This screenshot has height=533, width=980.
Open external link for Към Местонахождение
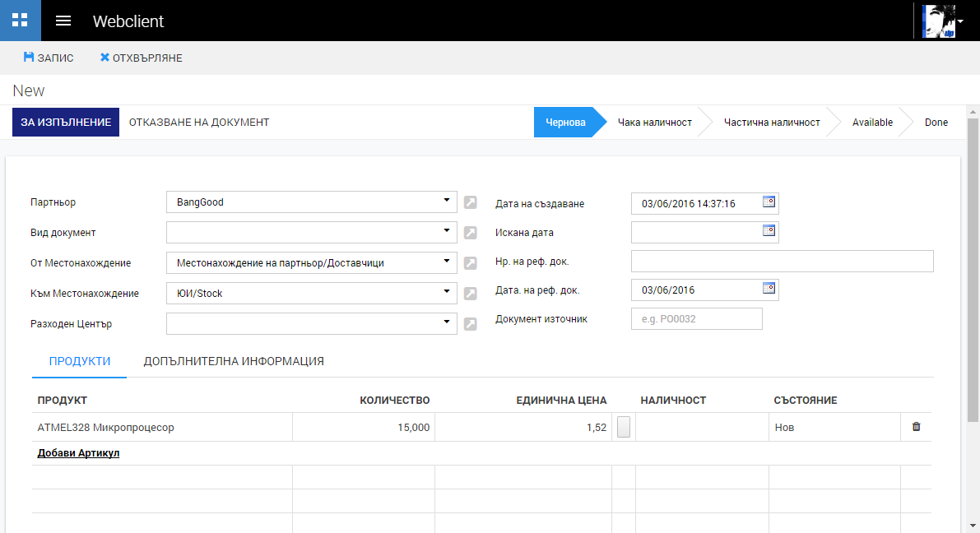[470, 294]
